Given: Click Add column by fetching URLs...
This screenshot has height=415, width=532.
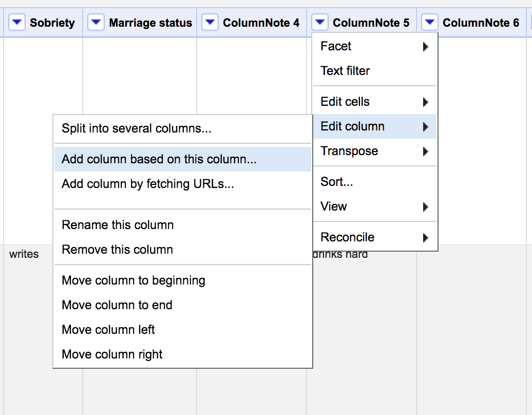Looking at the screenshot, I should 148,184.
